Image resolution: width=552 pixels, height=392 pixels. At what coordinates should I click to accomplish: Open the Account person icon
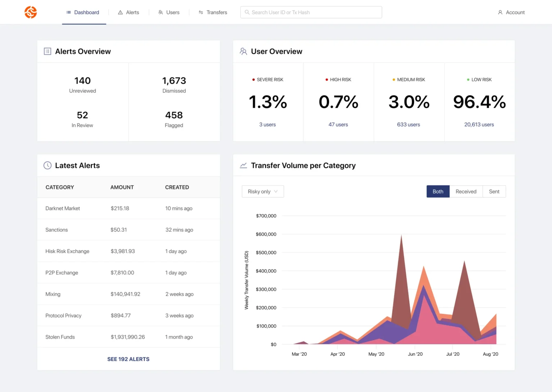500,12
